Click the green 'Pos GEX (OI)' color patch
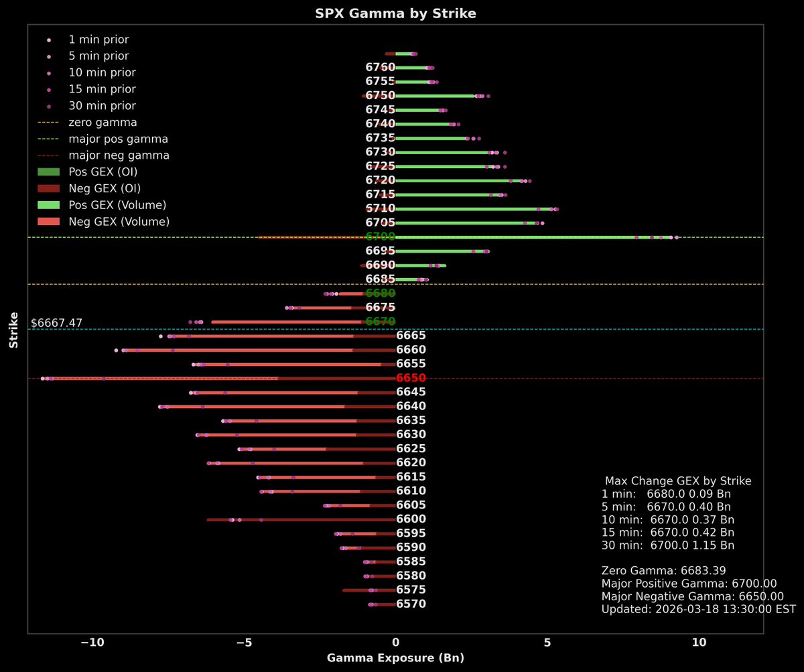Image resolution: width=804 pixels, height=672 pixels. [48, 172]
